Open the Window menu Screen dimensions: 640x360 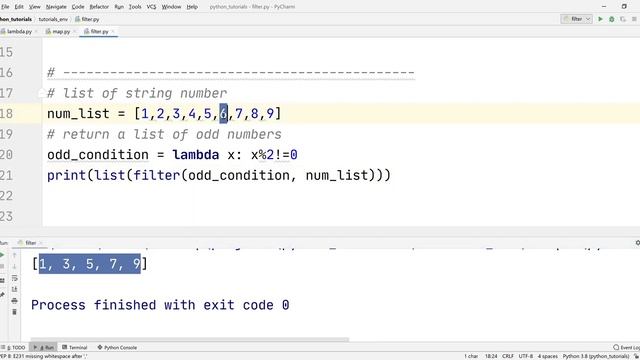[171, 7]
